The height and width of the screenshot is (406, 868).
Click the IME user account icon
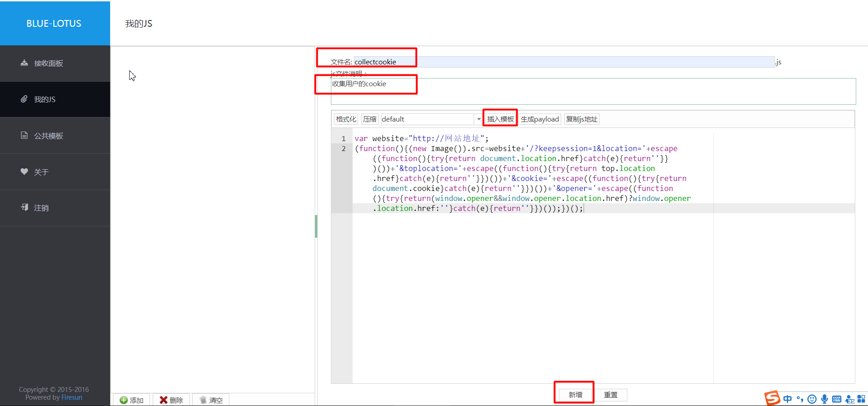click(x=849, y=399)
